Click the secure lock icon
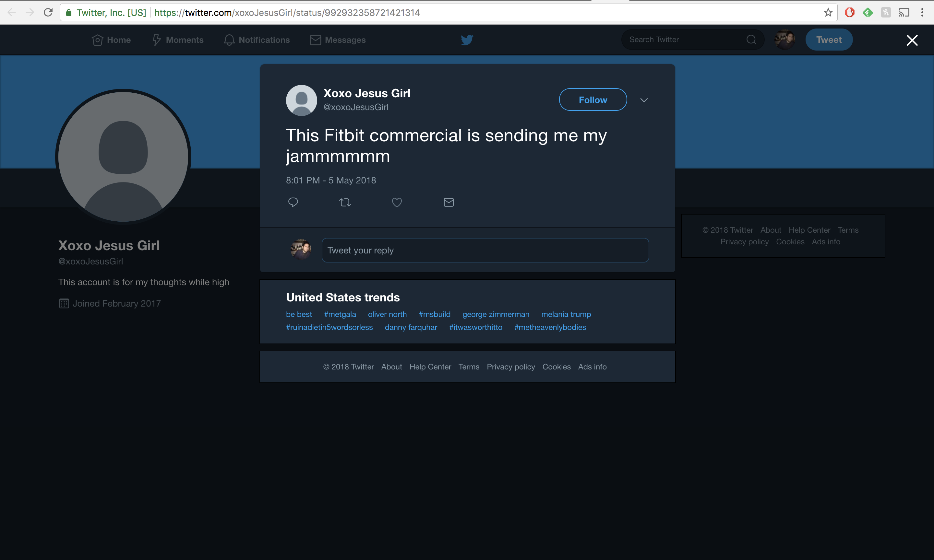 (69, 12)
